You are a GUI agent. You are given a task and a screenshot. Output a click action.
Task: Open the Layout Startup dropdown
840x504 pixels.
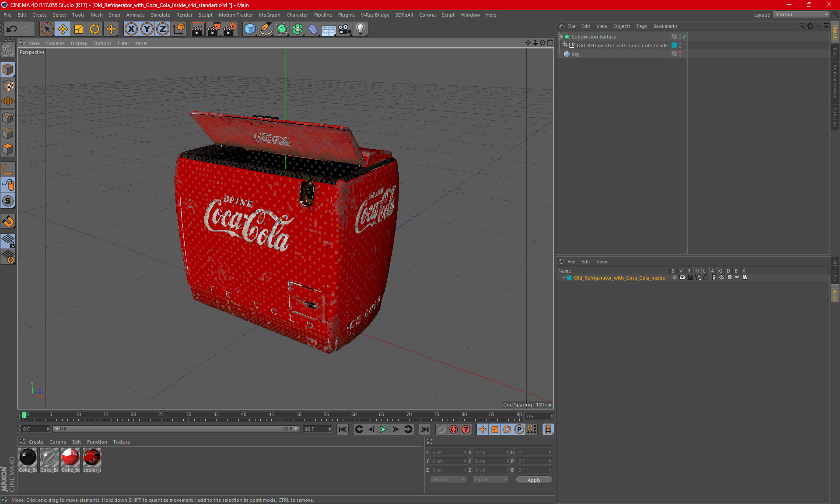pyautogui.click(x=801, y=14)
